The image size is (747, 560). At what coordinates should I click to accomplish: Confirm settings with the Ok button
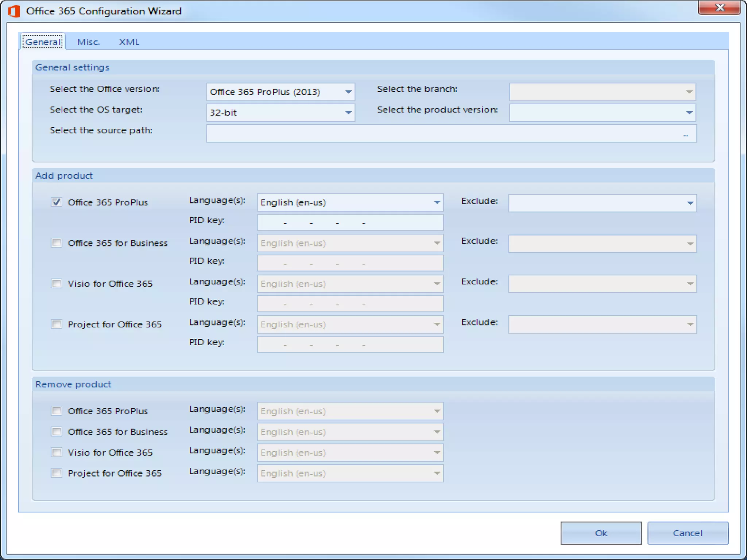[601, 533]
